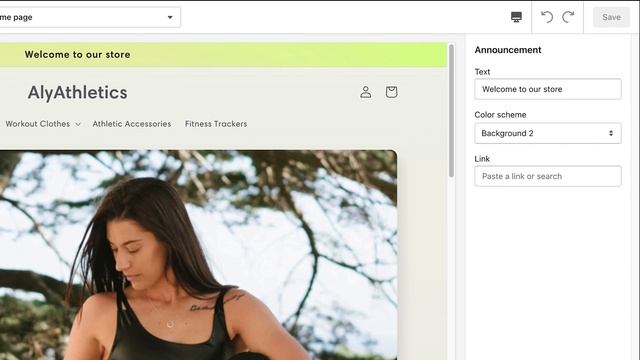Viewport: 640px width, 360px height.
Task: Go to Fitness Trackers menu link
Action: tap(216, 124)
